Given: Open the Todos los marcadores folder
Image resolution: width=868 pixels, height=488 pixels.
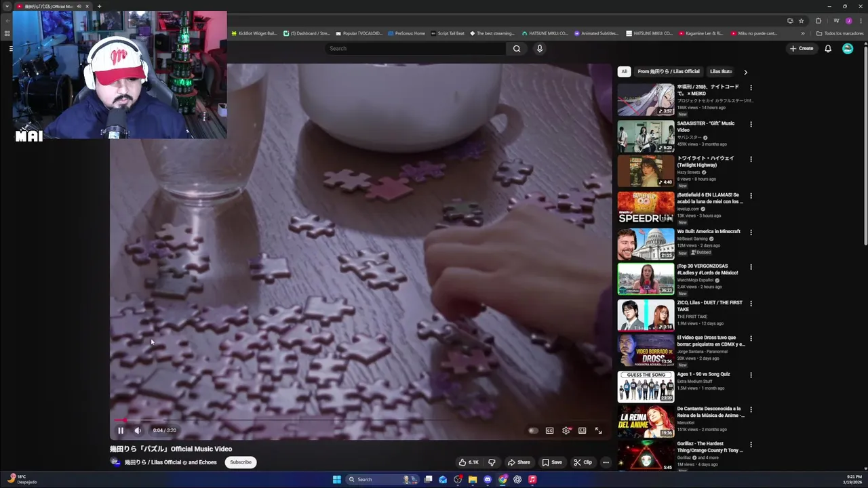Looking at the screenshot, I should click(840, 33).
